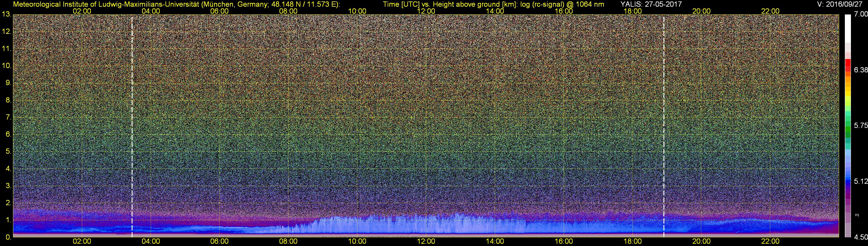
Task: Click the 22:00 label on the bottom time axis
Action: [x=770, y=241]
